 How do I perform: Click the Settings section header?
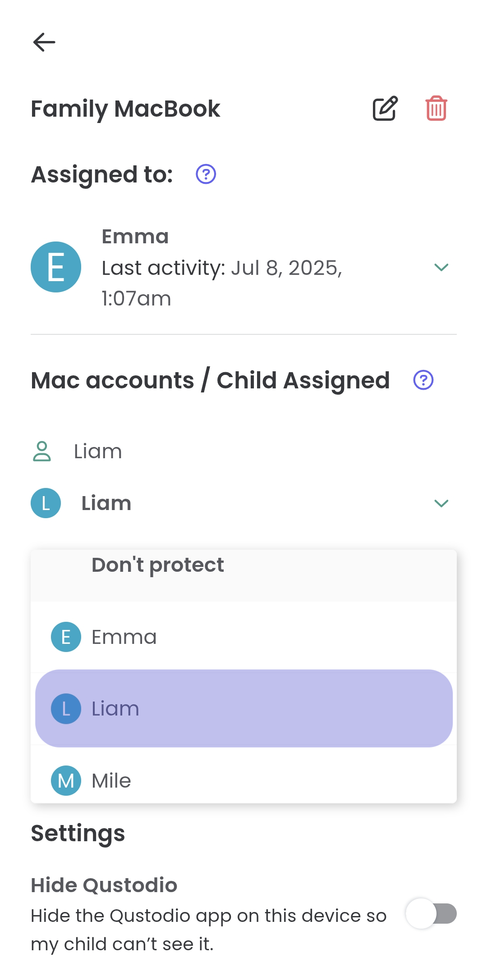(78, 833)
